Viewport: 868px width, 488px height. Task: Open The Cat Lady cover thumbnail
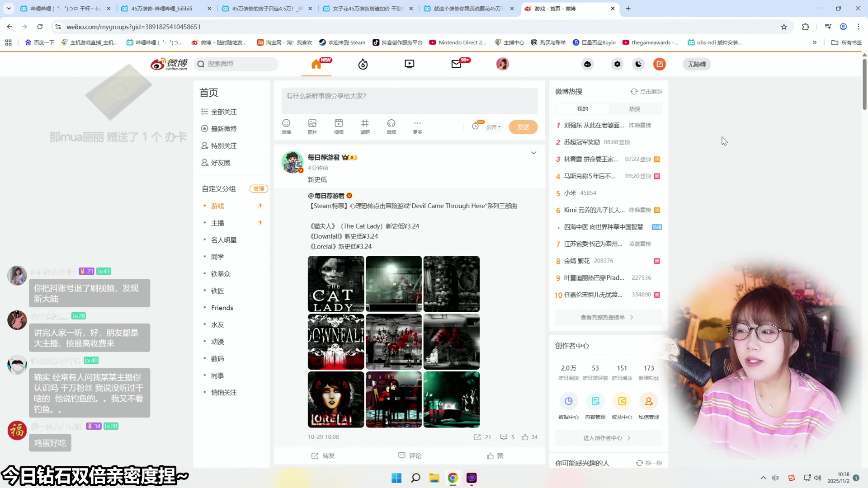coord(335,284)
